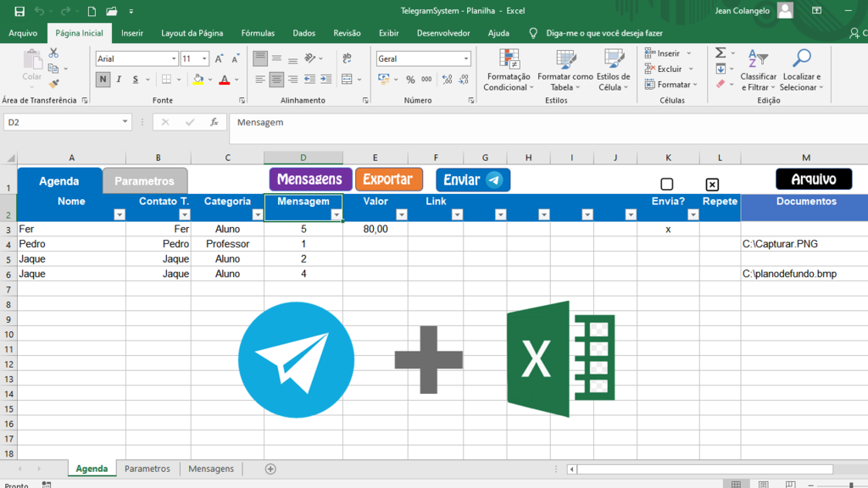Decrease the cell indent

coord(309,80)
